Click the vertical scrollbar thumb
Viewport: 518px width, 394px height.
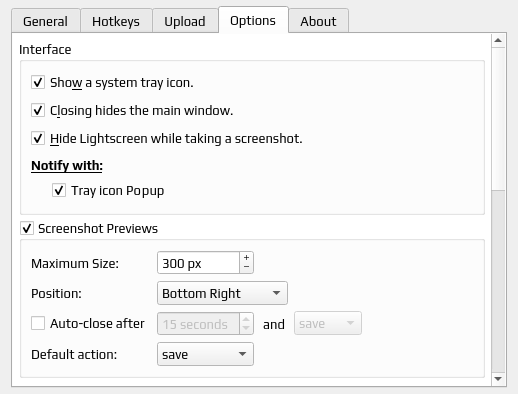pyautogui.click(x=498, y=119)
